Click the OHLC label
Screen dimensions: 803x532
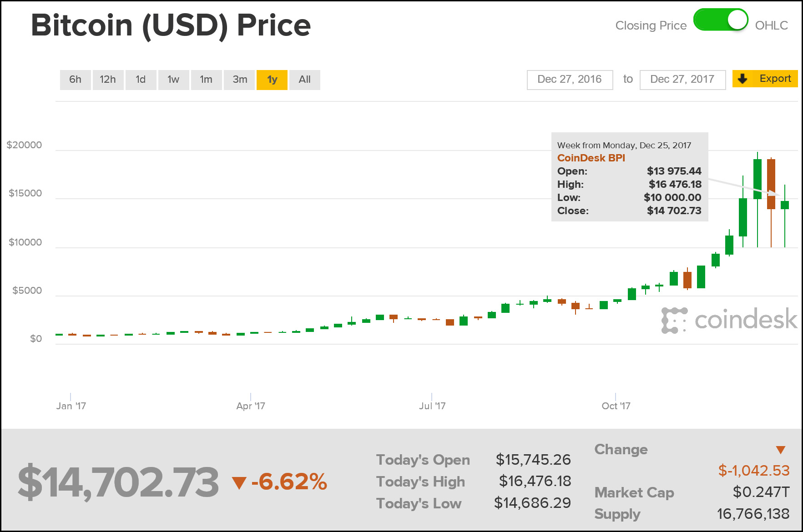(771, 25)
